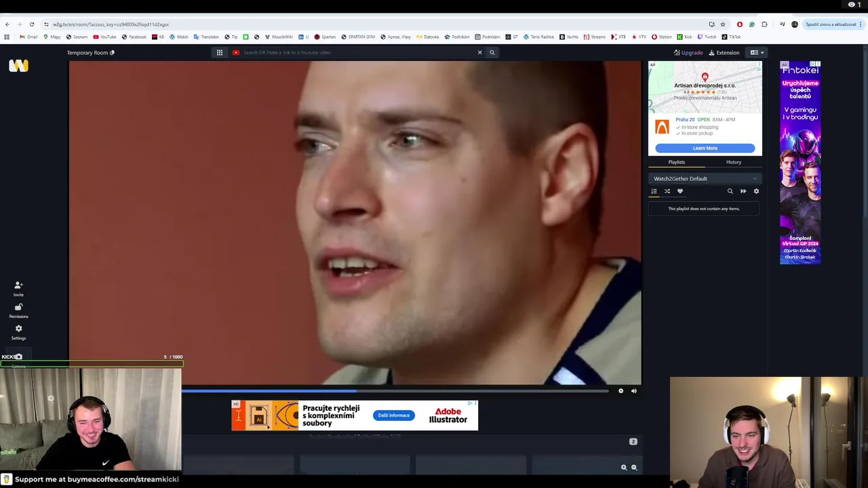The height and width of the screenshot is (488, 868).
Task: Click the browser profile avatar
Action: (795, 24)
